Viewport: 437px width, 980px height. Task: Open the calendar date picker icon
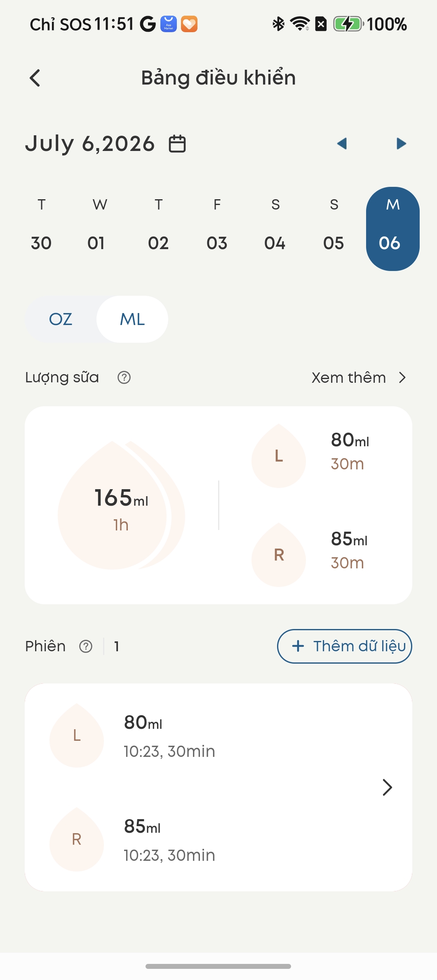point(177,144)
